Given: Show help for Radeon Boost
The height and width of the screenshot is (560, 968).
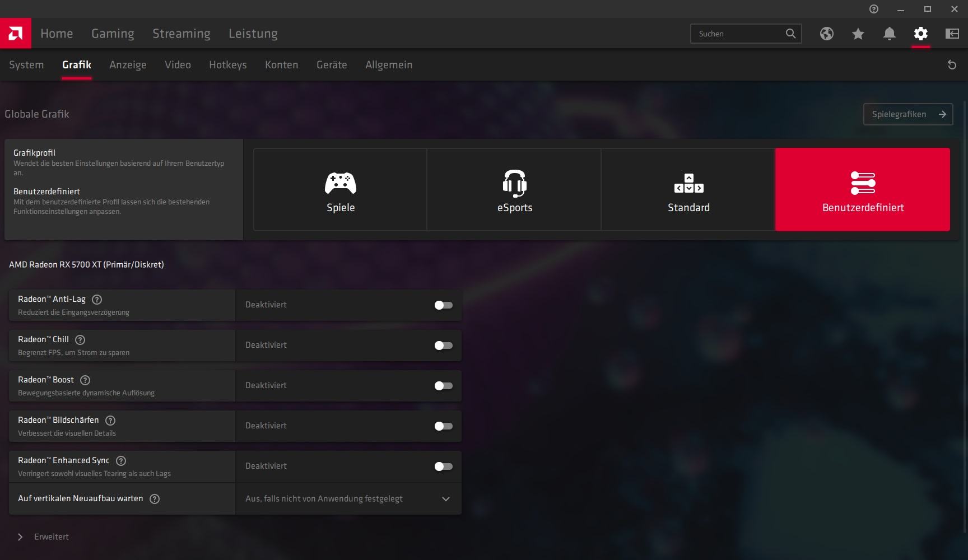Looking at the screenshot, I should 85,380.
